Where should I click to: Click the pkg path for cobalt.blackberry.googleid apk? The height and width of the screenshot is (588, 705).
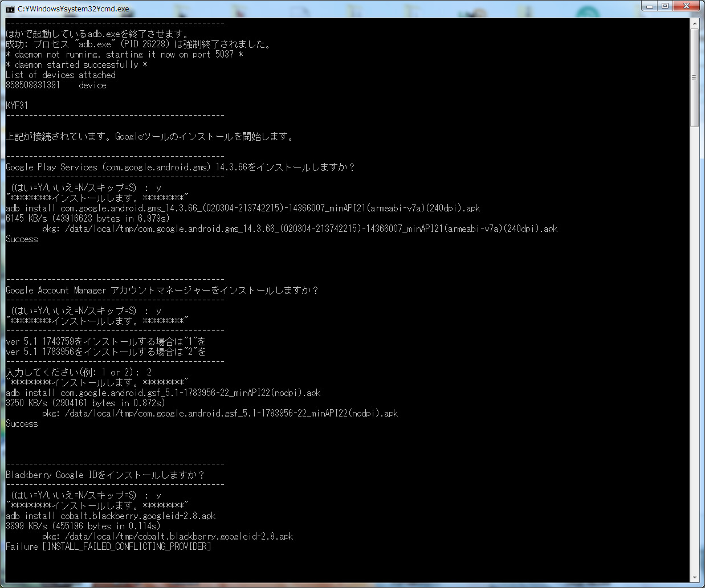[x=168, y=536]
